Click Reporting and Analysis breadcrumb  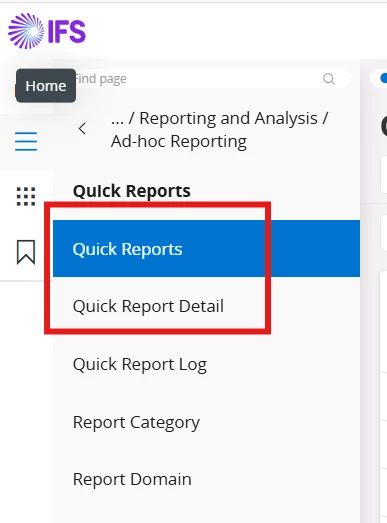click(x=228, y=118)
